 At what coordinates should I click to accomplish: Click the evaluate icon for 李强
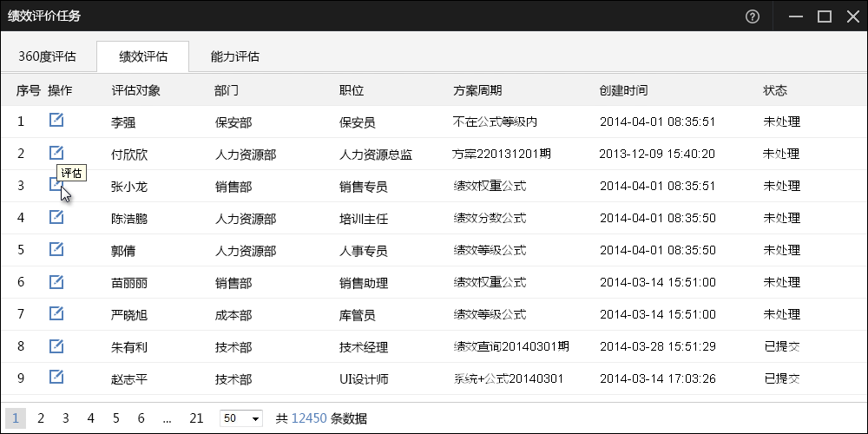tap(56, 121)
